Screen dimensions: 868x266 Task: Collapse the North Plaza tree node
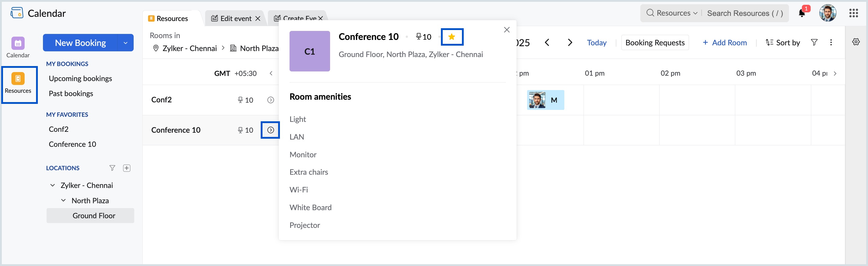pos(63,200)
